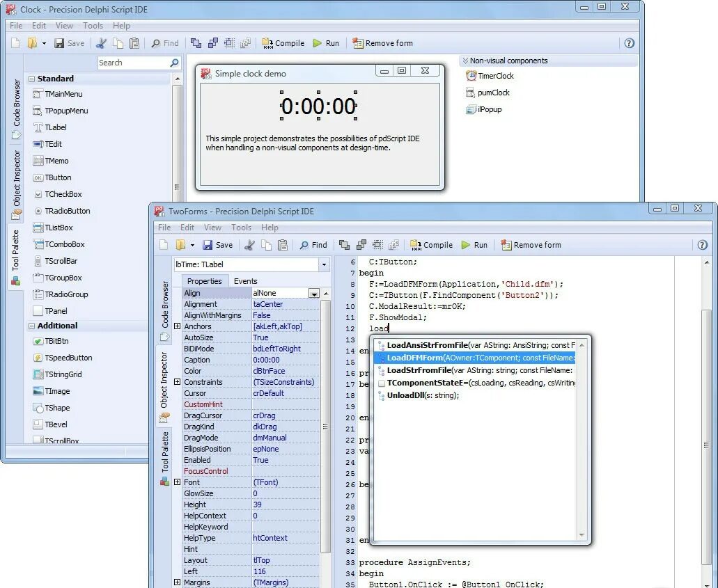Open Code Browser side tab in Clock window

click(x=17, y=109)
